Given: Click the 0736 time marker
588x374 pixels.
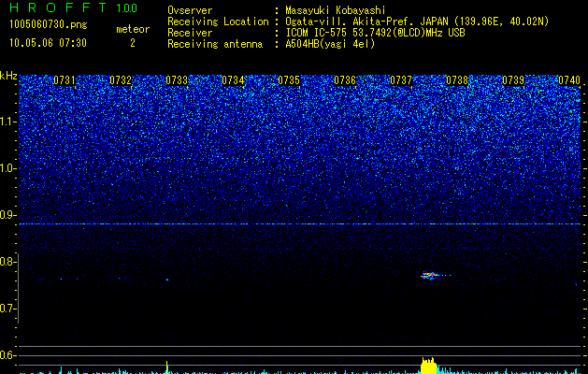Looking at the screenshot, I should coord(345,80).
